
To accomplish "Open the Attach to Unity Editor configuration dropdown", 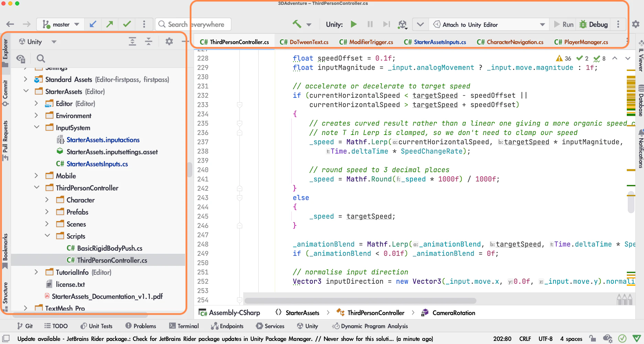I will (x=489, y=24).
